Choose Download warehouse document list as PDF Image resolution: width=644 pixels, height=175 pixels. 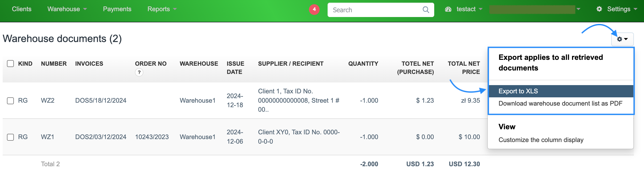point(560,103)
